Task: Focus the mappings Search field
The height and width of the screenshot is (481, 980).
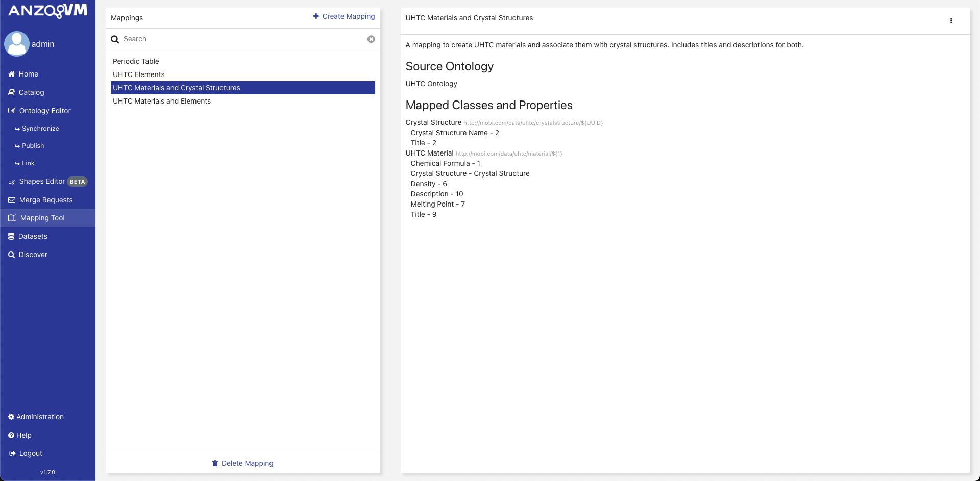Action: coord(242,39)
